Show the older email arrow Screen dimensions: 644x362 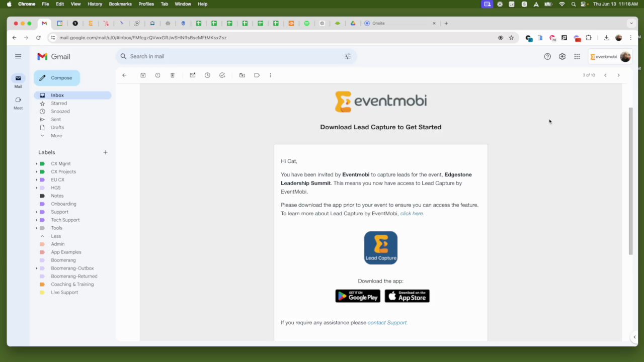(618, 75)
